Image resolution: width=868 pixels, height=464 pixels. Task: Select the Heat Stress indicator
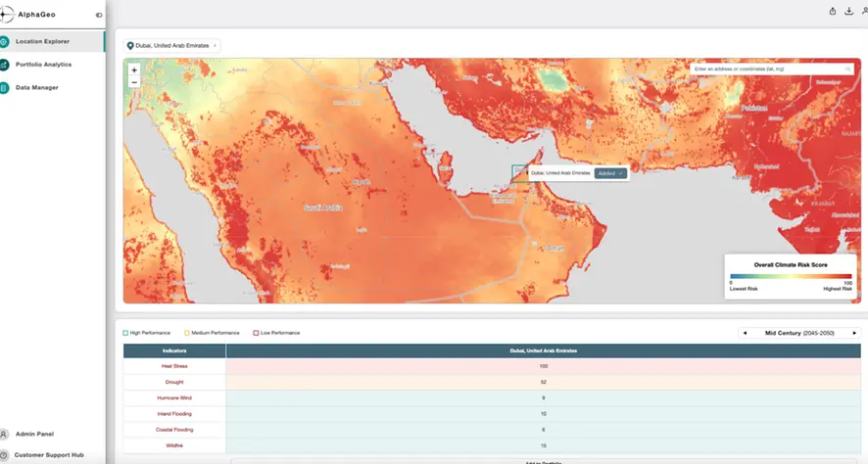[174, 366]
